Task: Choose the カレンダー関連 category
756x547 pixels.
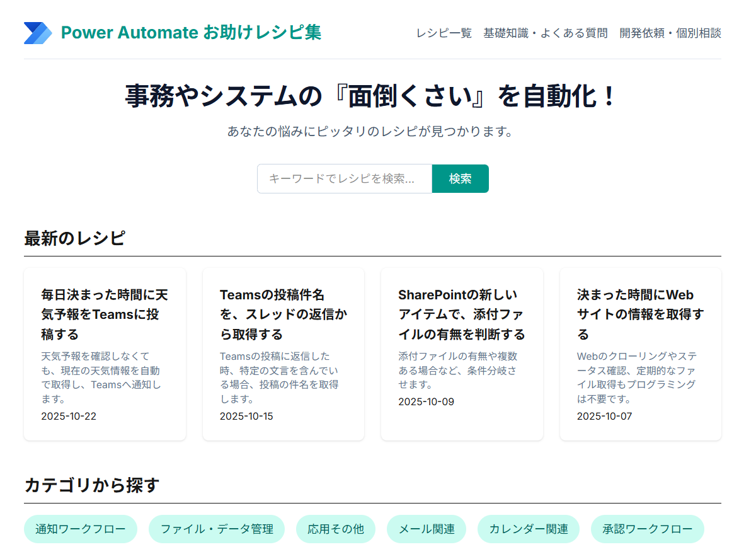Action: point(527,529)
